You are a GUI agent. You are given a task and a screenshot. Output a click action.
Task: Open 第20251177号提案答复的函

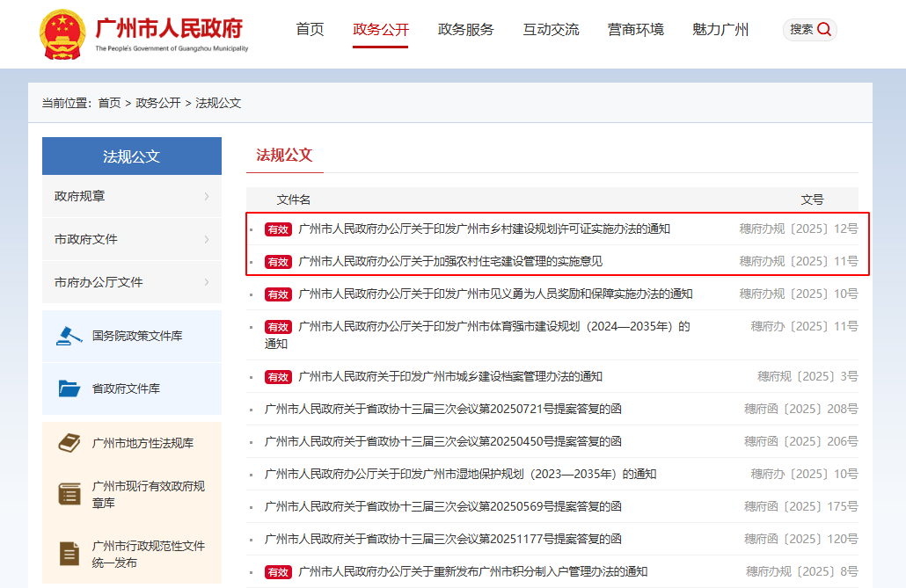pos(442,539)
